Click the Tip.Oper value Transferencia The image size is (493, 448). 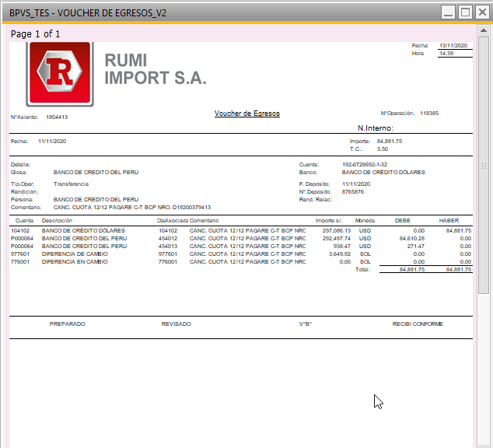[71, 184]
